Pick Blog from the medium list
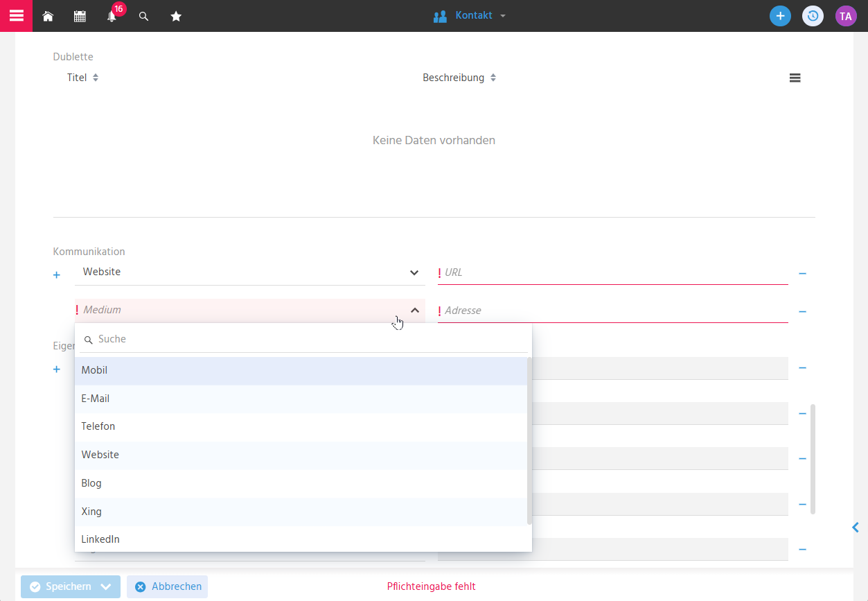Viewport: 868px width, 601px height. coord(301,484)
